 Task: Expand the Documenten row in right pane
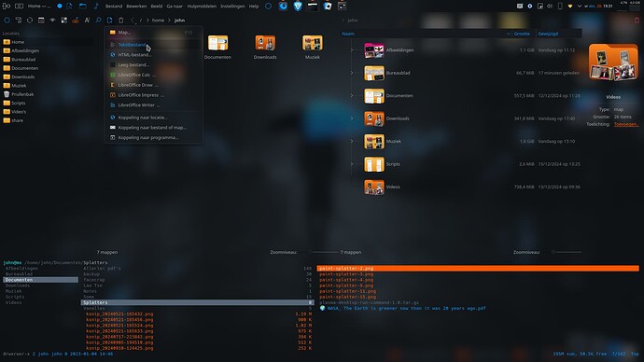coord(352,95)
